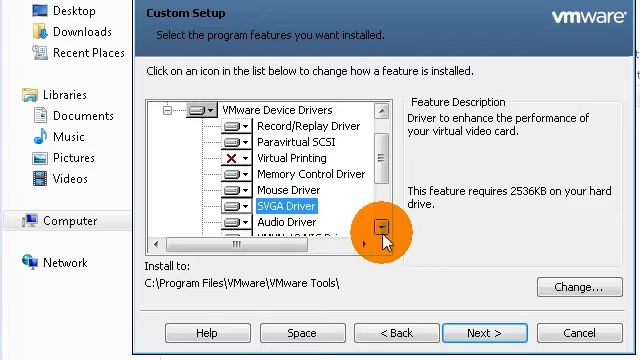Select the Computer icon in navigation pane
The height and width of the screenshot is (360, 640).
pos(30,221)
